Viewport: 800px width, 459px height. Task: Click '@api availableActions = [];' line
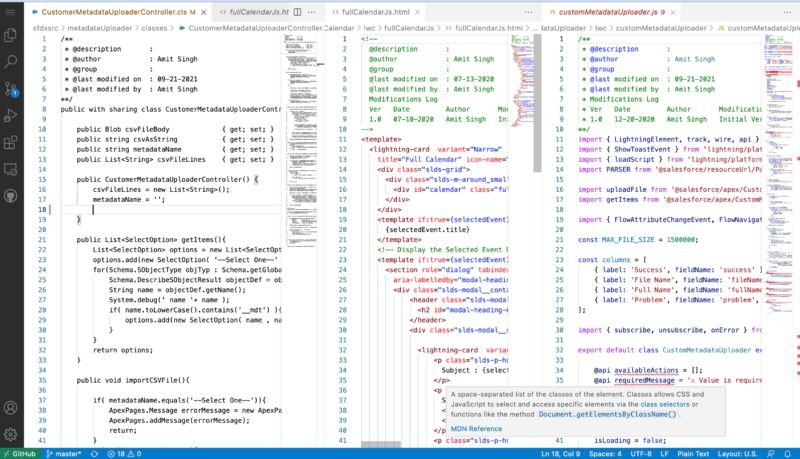tap(648, 370)
